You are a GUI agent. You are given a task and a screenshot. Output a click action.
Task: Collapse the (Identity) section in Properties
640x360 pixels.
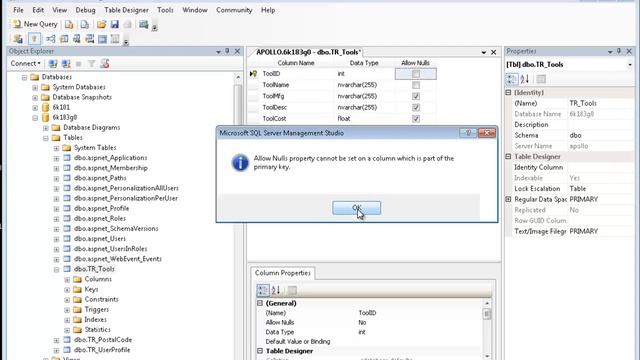(x=508, y=93)
